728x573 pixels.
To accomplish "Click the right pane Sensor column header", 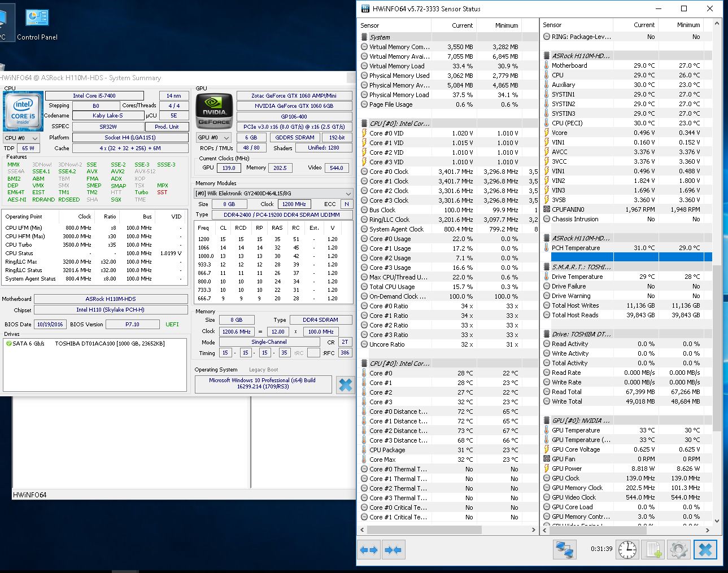I will pos(577,25).
